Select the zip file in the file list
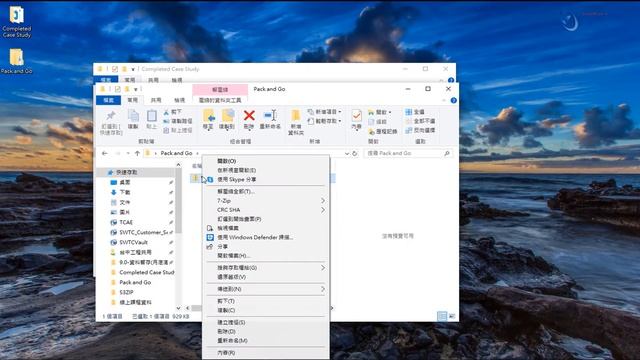Image resolution: width=640 pixels, height=360 pixels. coord(196,178)
